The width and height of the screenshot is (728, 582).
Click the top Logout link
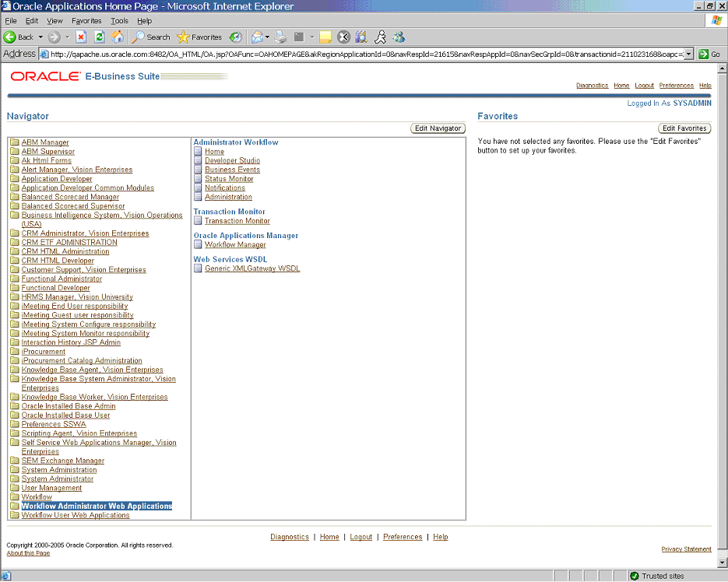pyautogui.click(x=644, y=86)
